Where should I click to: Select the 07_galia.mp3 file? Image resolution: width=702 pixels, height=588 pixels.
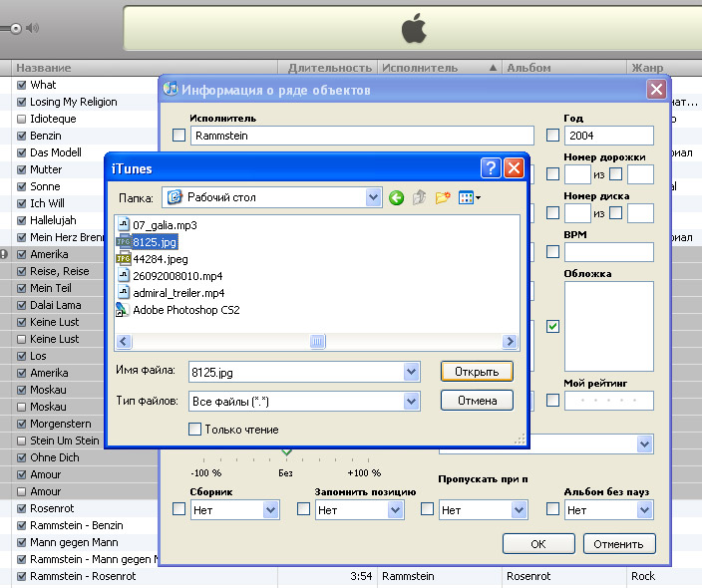[165, 225]
